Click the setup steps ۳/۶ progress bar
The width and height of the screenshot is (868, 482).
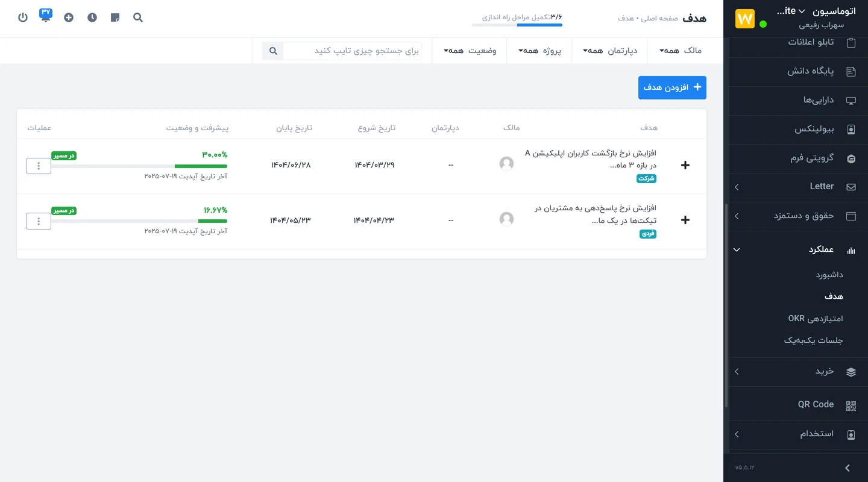(517, 25)
